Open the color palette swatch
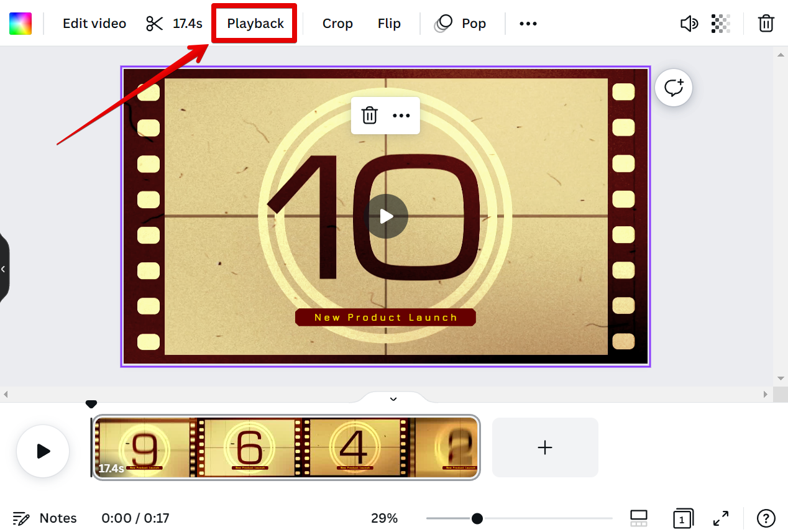Screen dimensions: 788x532 click(21, 24)
